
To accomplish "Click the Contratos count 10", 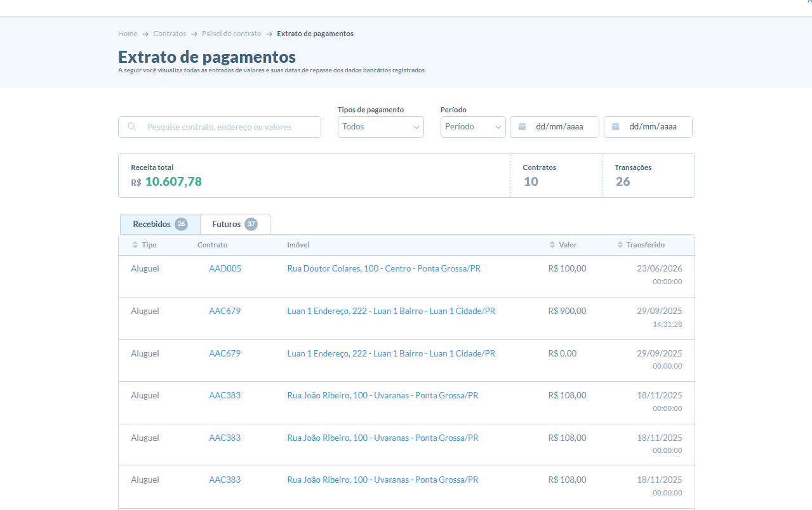I will (531, 182).
